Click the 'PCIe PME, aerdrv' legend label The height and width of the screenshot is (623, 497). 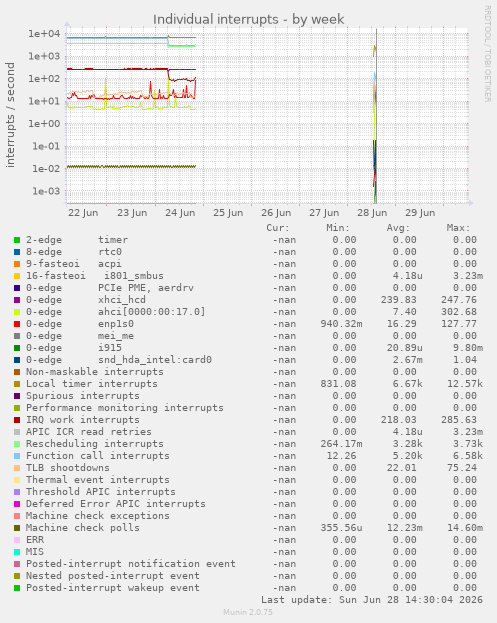pyautogui.click(x=146, y=288)
